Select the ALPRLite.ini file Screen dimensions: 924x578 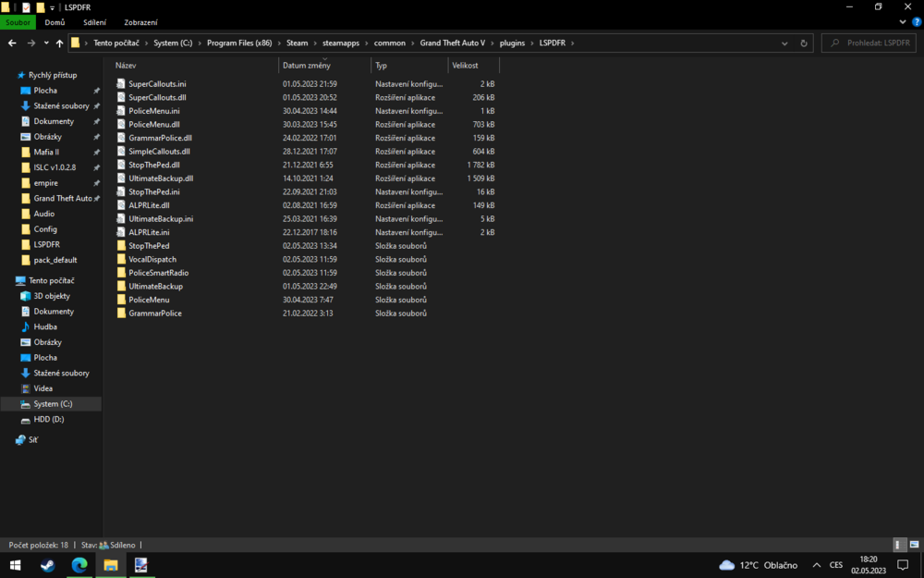pyautogui.click(x=149, y=232)
